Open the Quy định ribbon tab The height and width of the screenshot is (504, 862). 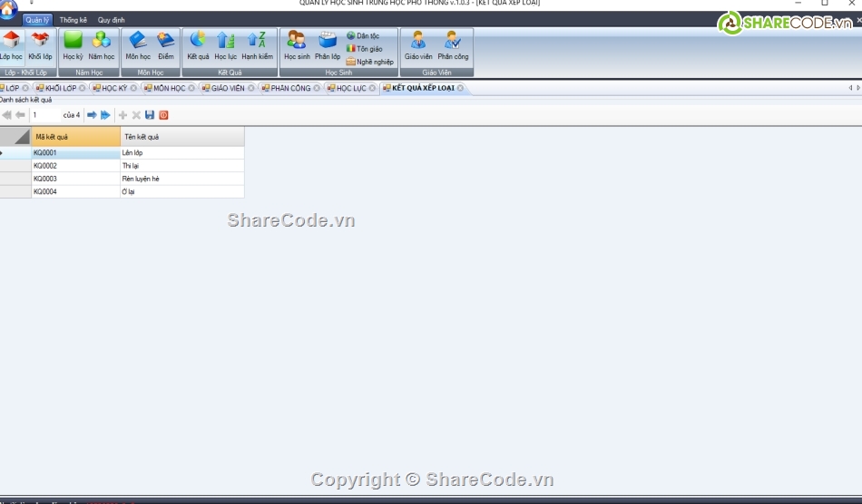(x=112, y=20)
